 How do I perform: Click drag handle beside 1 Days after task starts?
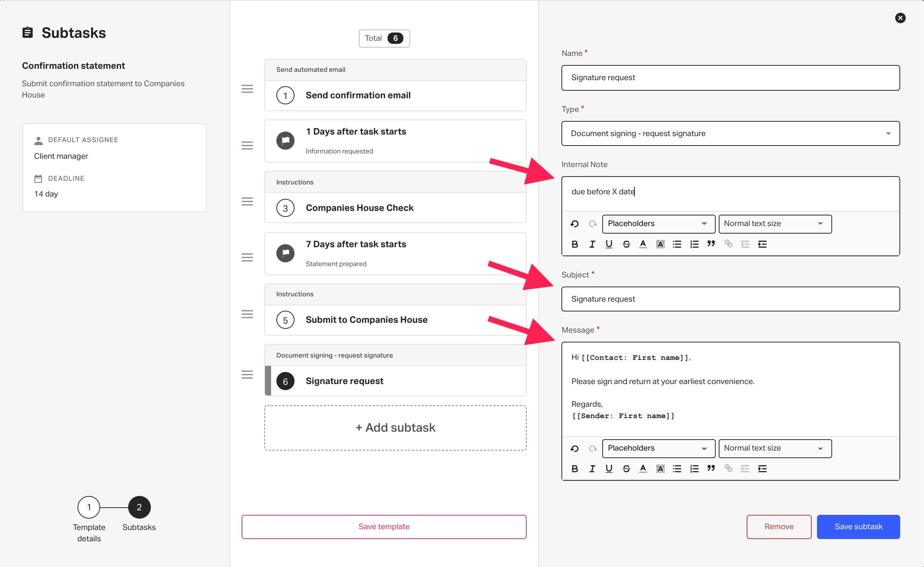pyautogui.click(x=247, y=146)
